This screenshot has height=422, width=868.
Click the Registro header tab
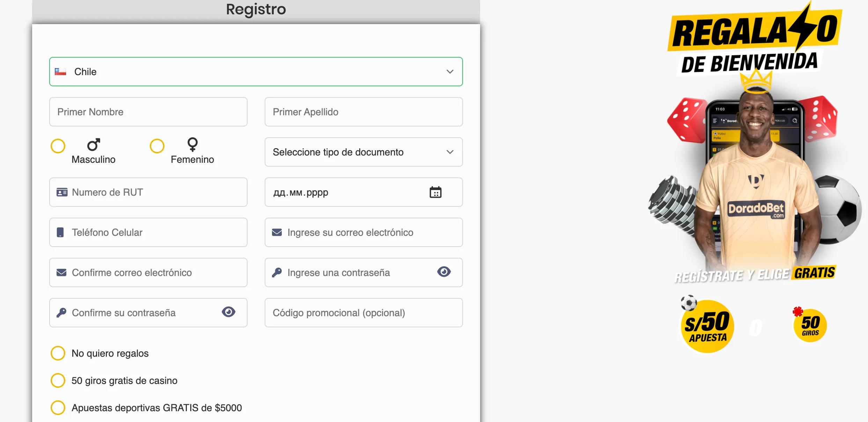coord(256,9)
